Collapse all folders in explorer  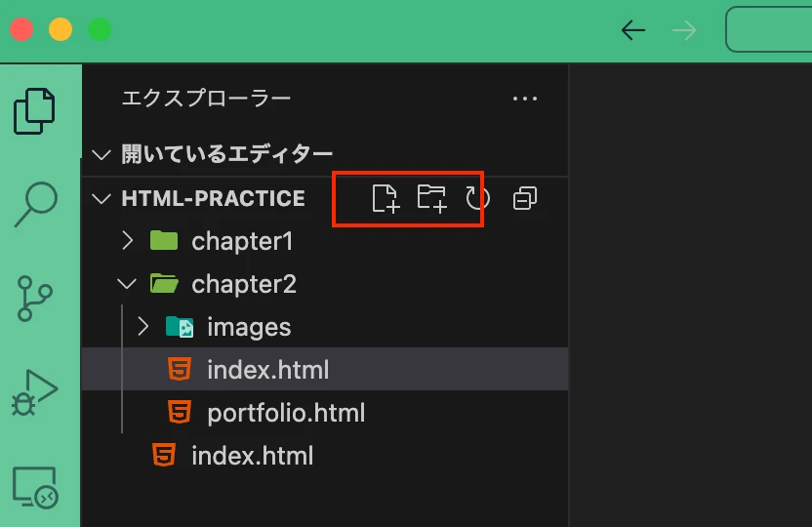pos(525,198)
